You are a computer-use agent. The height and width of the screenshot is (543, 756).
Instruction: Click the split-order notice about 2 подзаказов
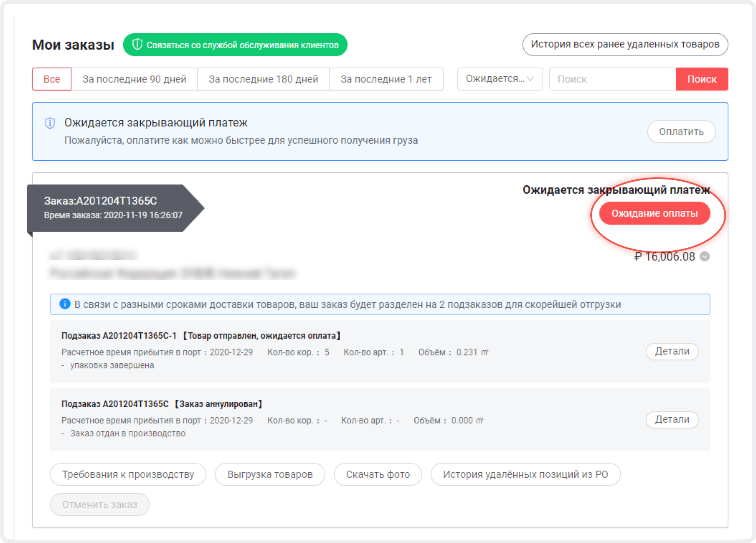click(x=380, y=304)
